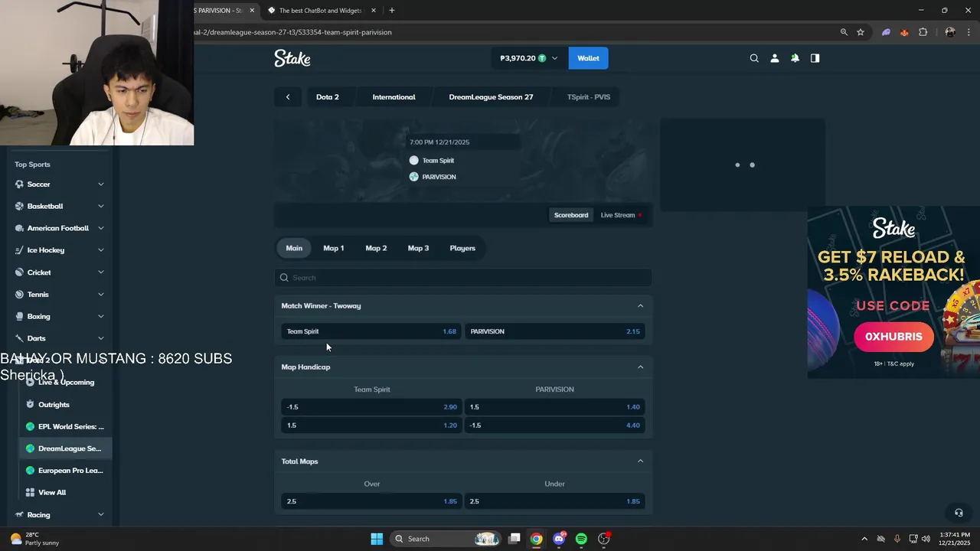The height and width of the screenshot is (551, 980).
Task: Switch to the Map 3 tab
Action: [x=418, y=248]
